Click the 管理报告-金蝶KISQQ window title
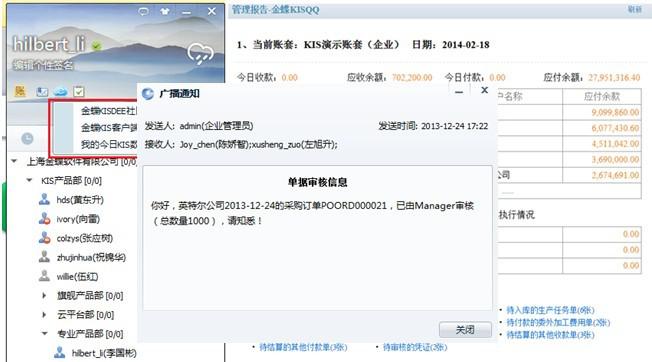Image resolution: width=652 pixels, height=362 pixels. pyautogui.click(x=276, y=10)
